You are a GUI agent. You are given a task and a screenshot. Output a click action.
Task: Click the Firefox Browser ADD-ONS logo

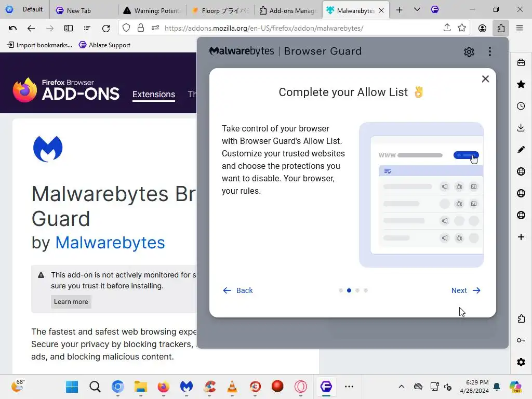pyautogui.click(x=66, y=90)
